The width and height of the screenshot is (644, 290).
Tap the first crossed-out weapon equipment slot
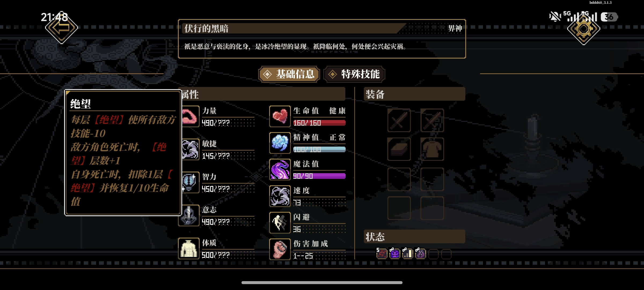399,120
